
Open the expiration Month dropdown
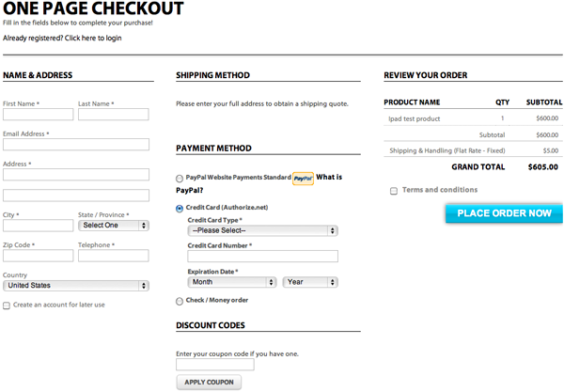coord(231,282)
